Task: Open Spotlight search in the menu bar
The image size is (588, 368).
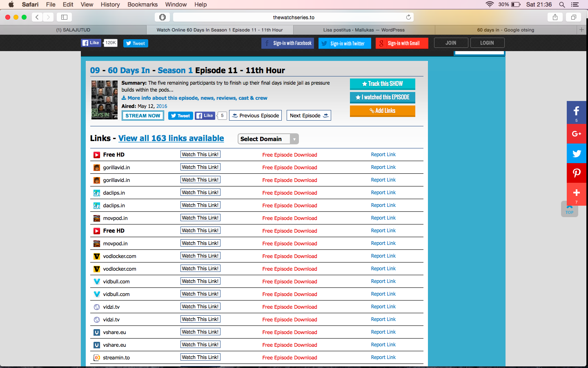Action: (x=562, y=4)
